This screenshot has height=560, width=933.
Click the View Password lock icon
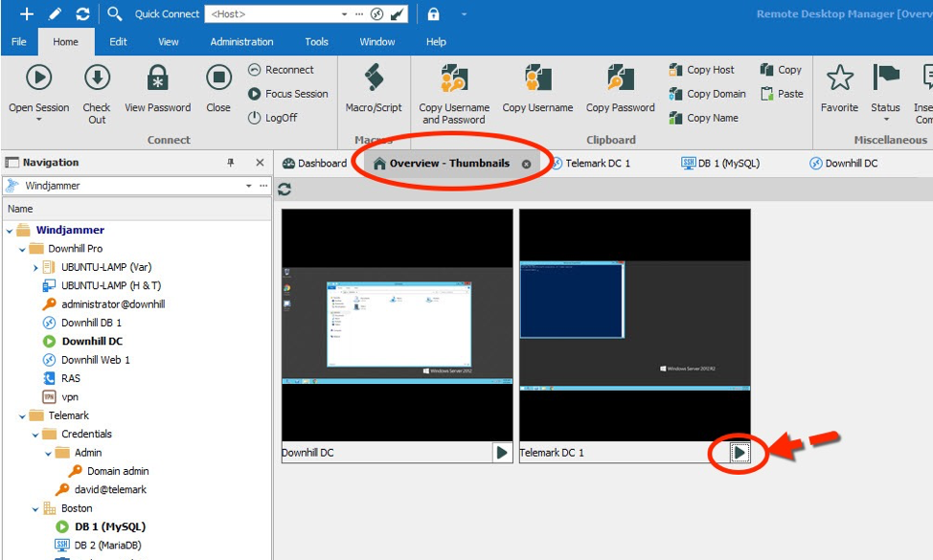[158, 78]
